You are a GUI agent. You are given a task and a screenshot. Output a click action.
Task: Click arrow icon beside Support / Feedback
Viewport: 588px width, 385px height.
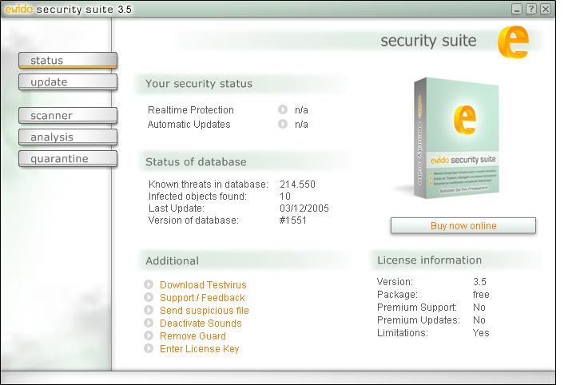[x=149, y=297]
